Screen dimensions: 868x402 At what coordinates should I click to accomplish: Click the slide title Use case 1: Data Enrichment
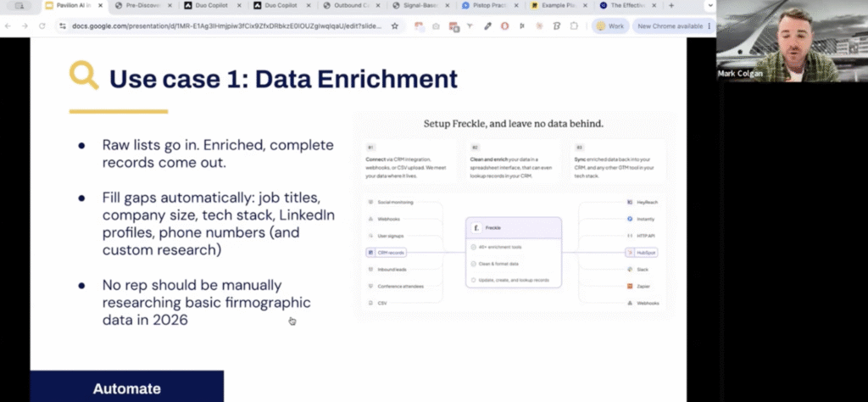pos(283,79)
